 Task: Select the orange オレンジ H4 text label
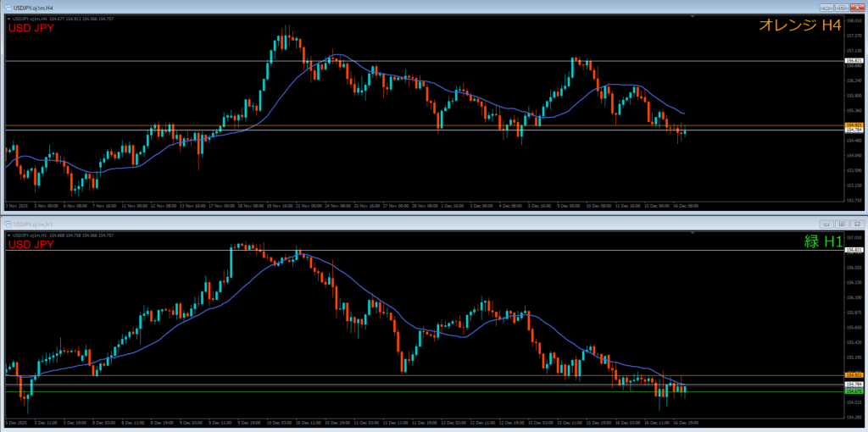pos(799,26)
